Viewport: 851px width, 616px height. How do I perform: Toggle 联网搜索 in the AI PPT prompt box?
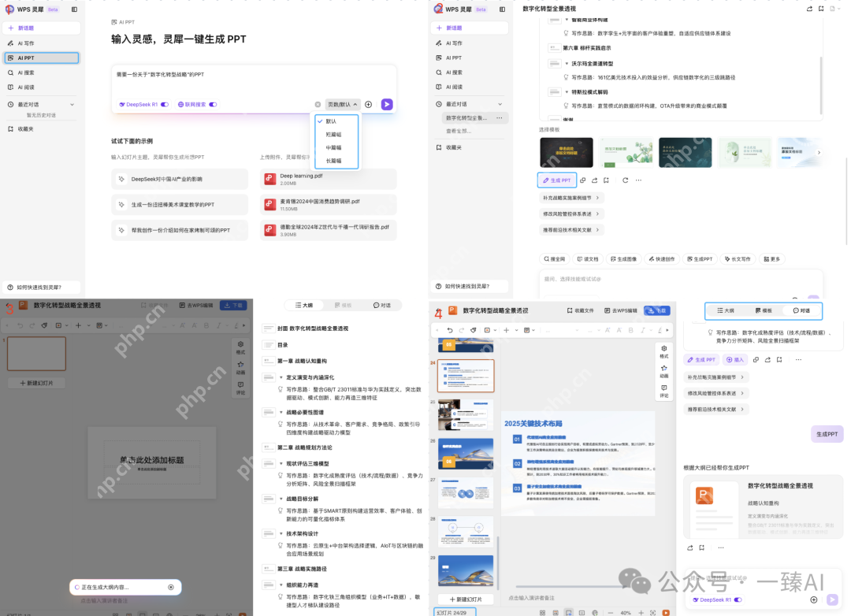coord(213,104)
